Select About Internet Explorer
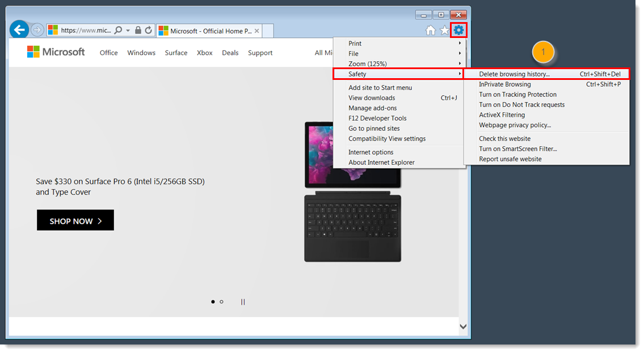 399,163
